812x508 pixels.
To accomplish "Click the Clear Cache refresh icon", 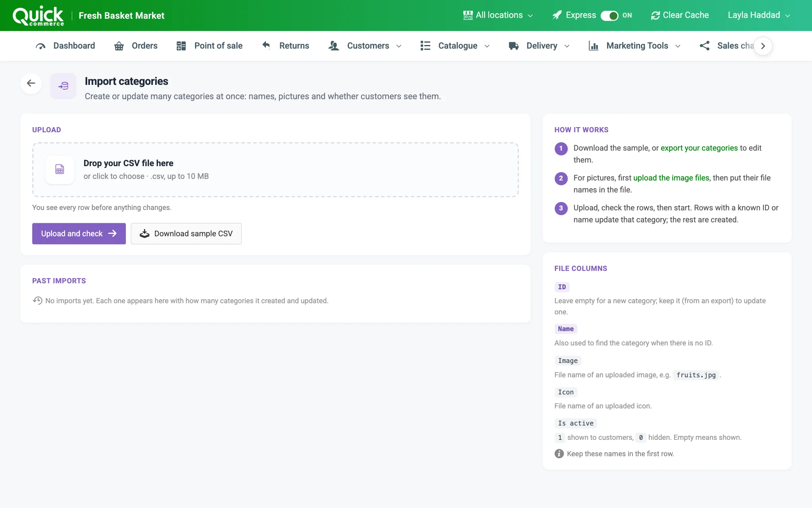I will pyautogui.click(x=656, y=15).
